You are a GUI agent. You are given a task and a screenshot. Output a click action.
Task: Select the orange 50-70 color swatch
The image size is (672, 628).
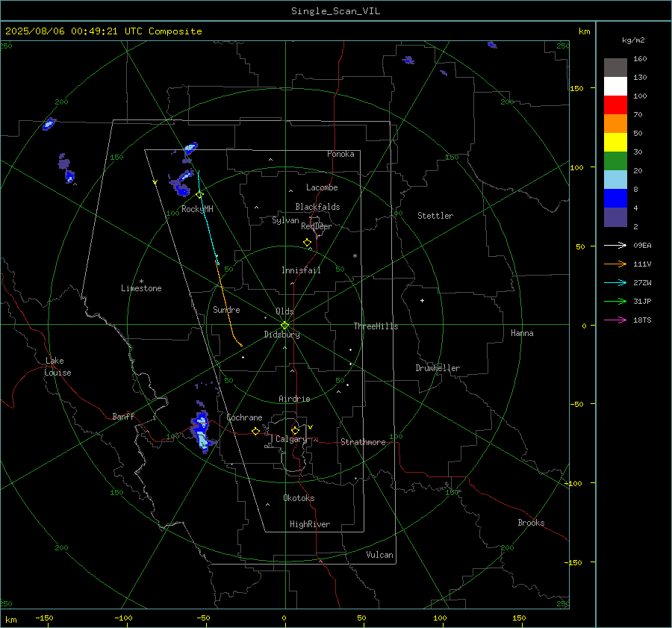615,124
